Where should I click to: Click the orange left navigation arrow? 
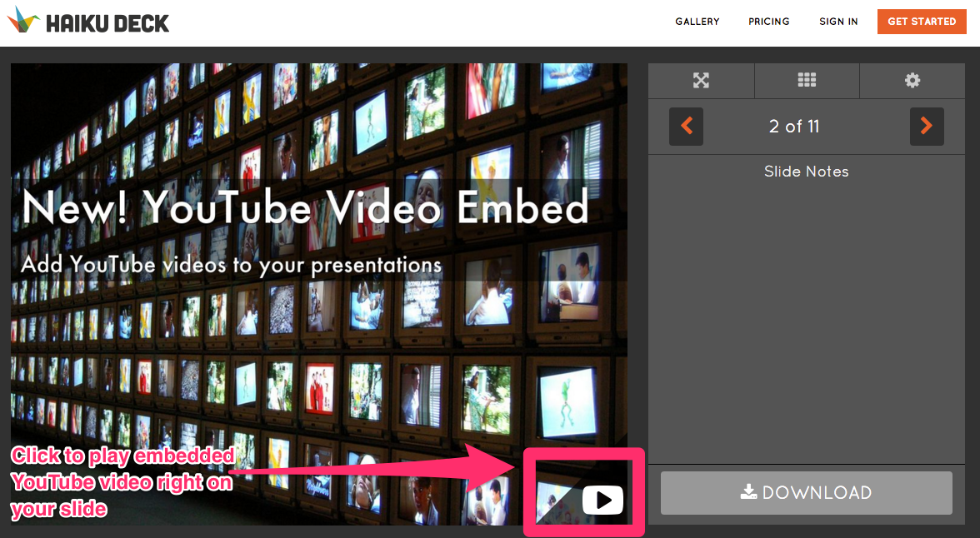pyautogui.click(x=686, y=126)
